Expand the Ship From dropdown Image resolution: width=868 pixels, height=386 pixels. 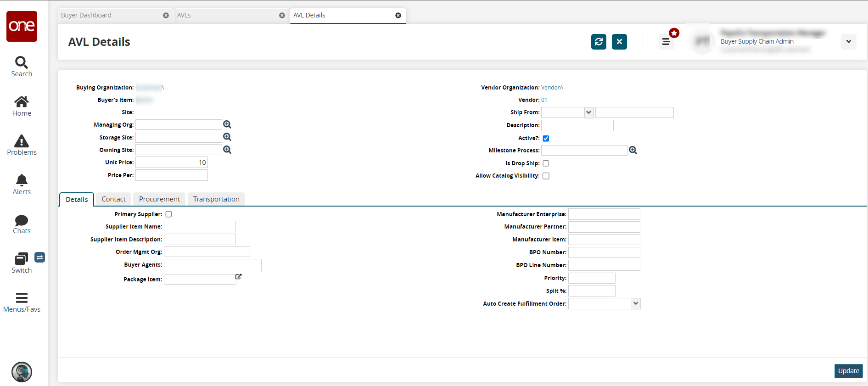coord(588,112)
